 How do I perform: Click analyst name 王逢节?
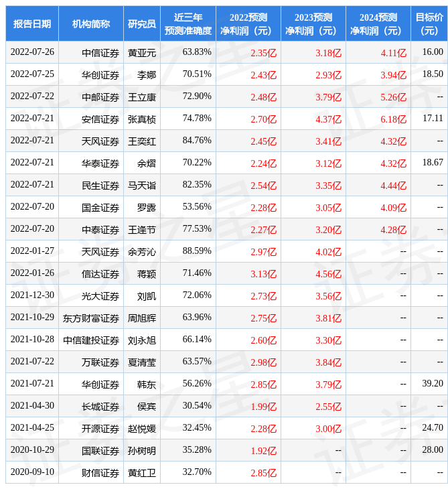pos(142,230)
